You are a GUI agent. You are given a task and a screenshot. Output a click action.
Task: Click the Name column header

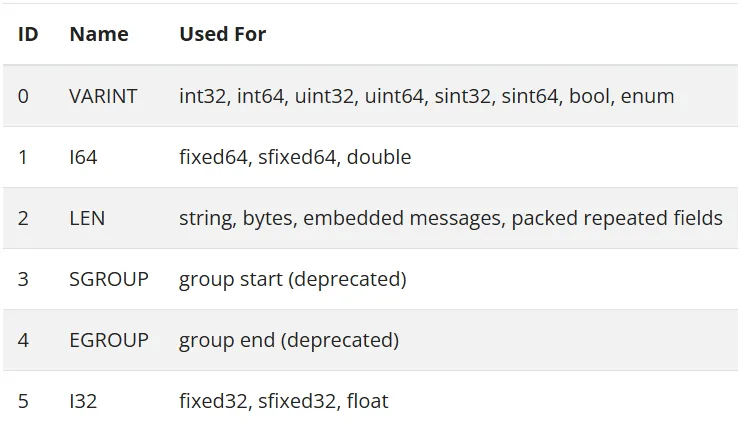click(x=99, y=34)
